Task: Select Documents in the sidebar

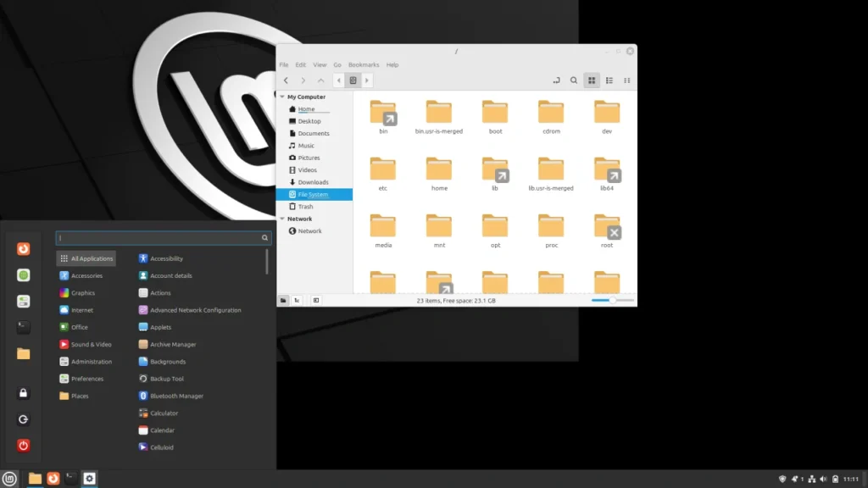Action: coord(314,133)
